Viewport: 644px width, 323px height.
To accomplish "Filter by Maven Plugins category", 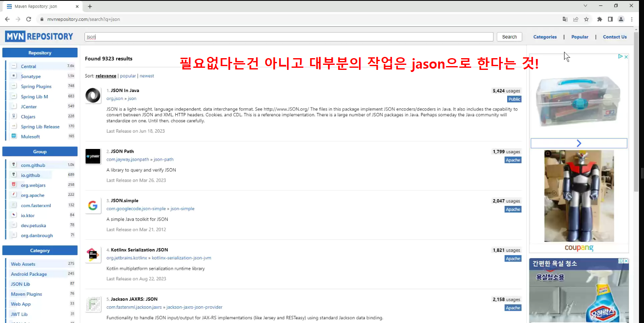I will (26, 294).
